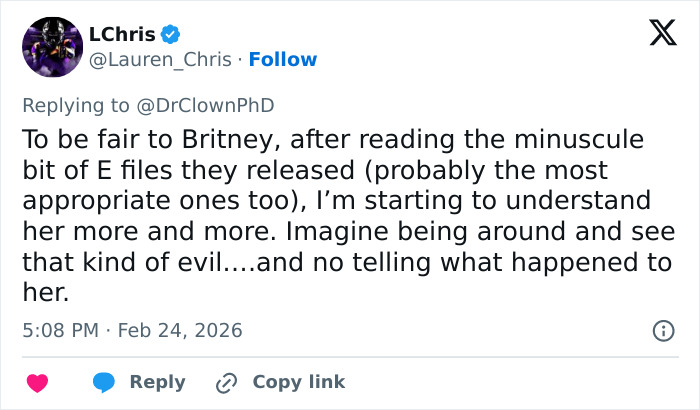The image size is (700, 410).
Task: Click the blue verified badge
Action: point(171,34)
